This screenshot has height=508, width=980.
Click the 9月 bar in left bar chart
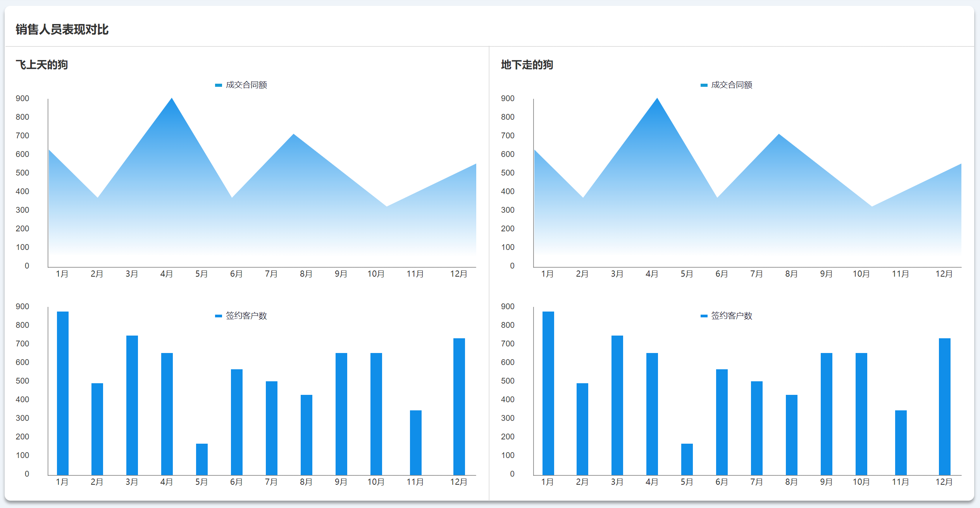pos(341,414)
